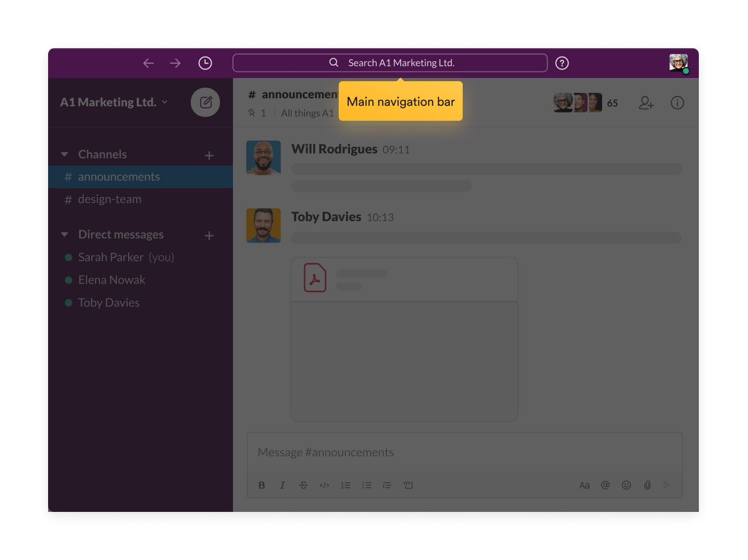
Task: Open Will Rodrigues's profile picture
Action: click(x=263, y=158)
